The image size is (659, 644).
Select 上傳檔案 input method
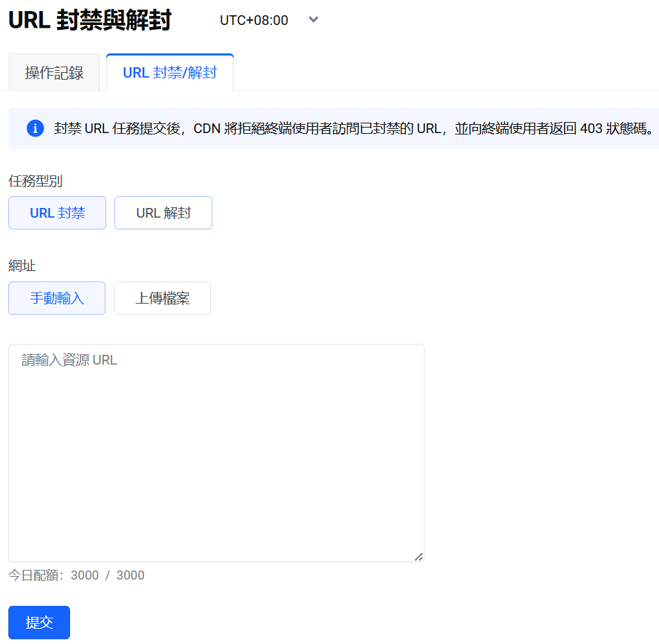tap(162, 298)
